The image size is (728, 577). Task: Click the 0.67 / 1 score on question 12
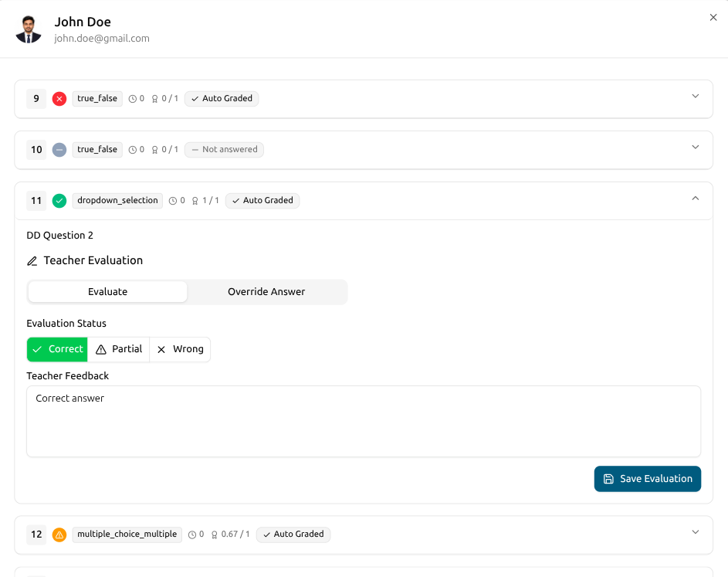(235, 535)
